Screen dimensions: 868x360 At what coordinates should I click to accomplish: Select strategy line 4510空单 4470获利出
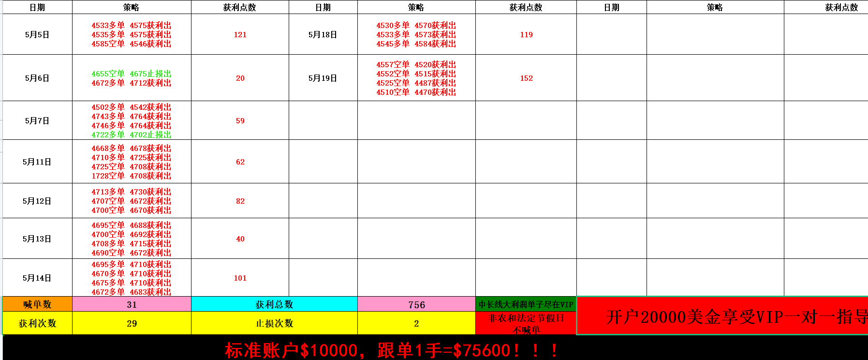416,92
